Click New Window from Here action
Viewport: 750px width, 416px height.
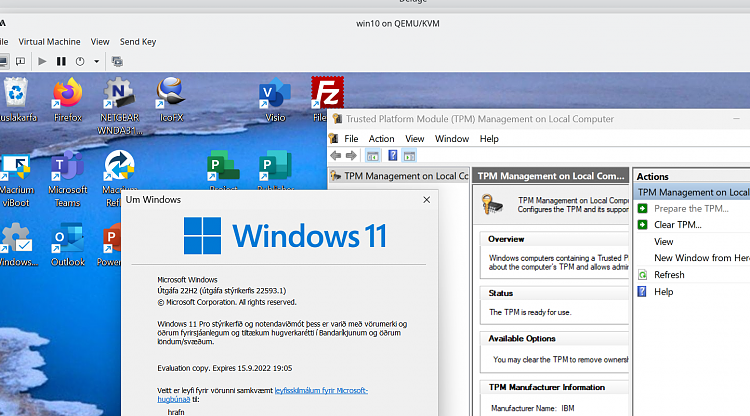coord(702,258)
